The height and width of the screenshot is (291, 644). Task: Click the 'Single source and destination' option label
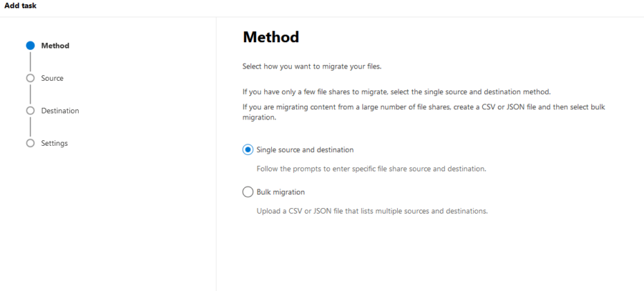point(305,150)
